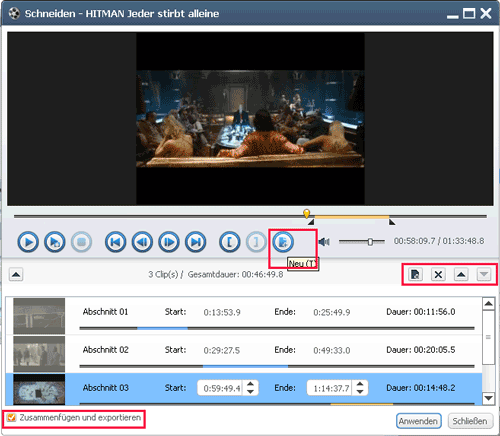Screen dimensions: 500x436
Task: Click end time 0:49:33.0
Action: coord(332,350)
